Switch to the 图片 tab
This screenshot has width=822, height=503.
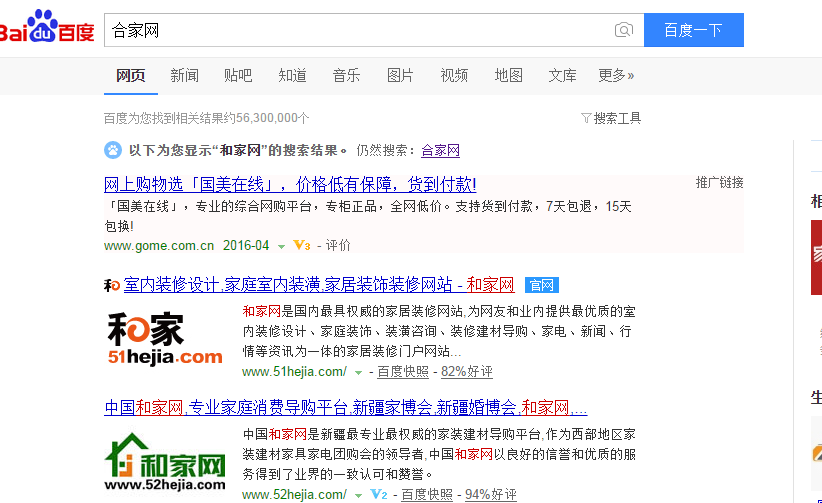(x=400, y=76)
